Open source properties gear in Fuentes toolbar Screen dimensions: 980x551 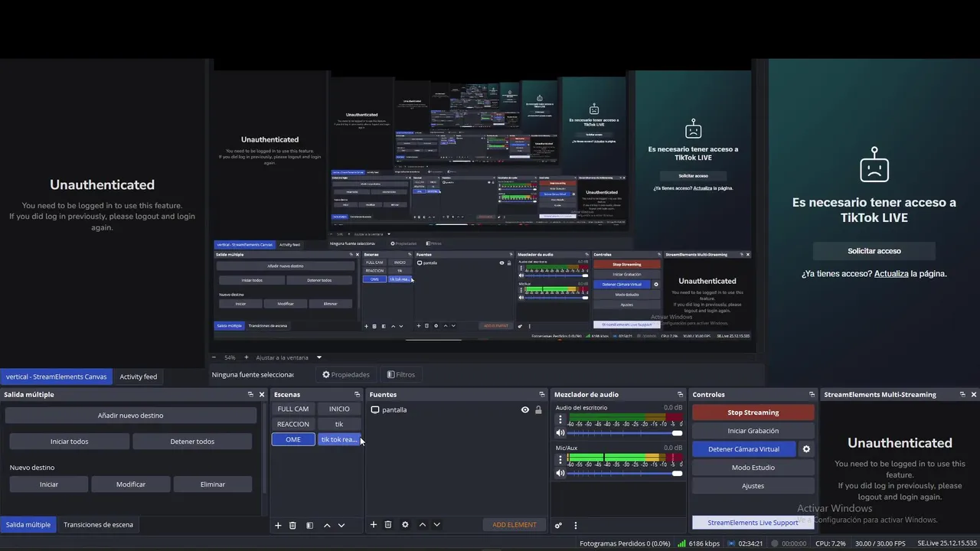click(x=405, y=524)
